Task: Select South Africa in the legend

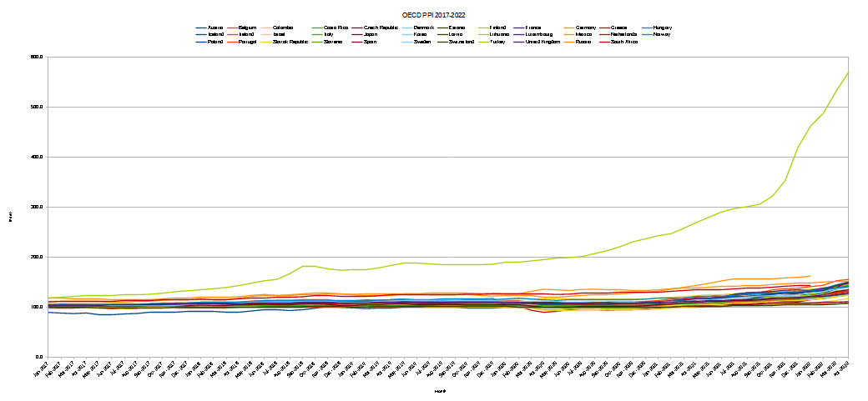Action: coord(624,42)
